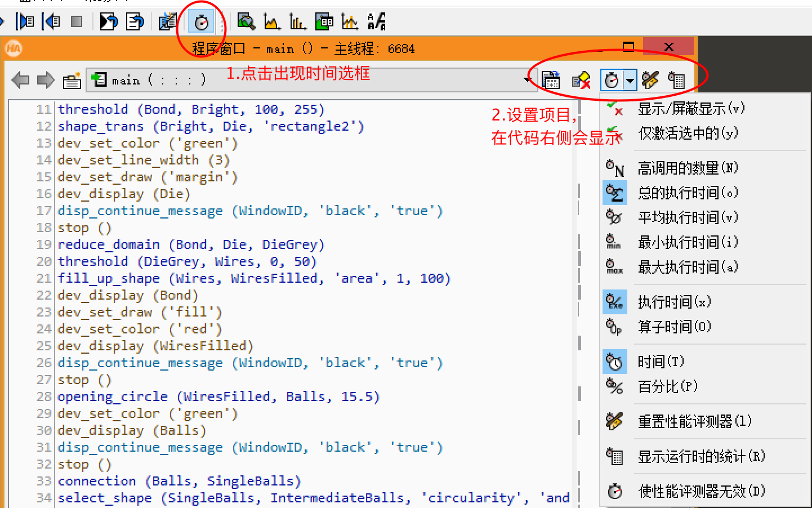812x508 pixels.
Task: Click code line fill_up_shape on line 21
Action: (x=254, y=278)
